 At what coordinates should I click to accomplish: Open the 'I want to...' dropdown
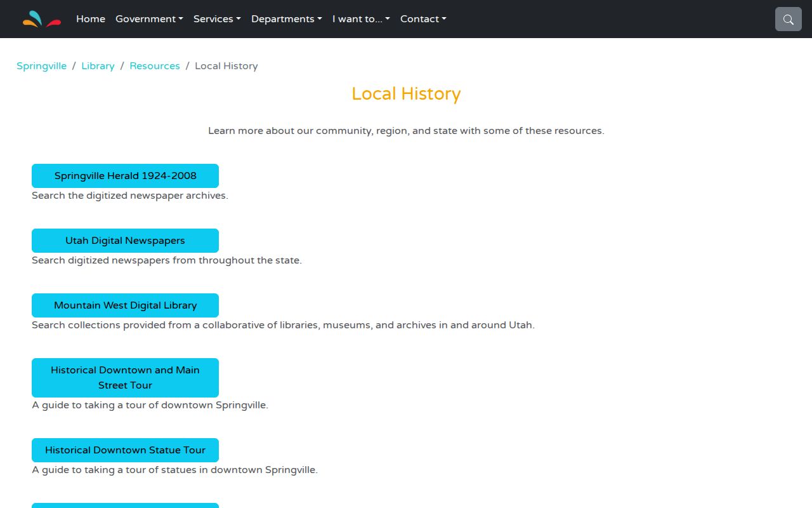pos(361,19)
